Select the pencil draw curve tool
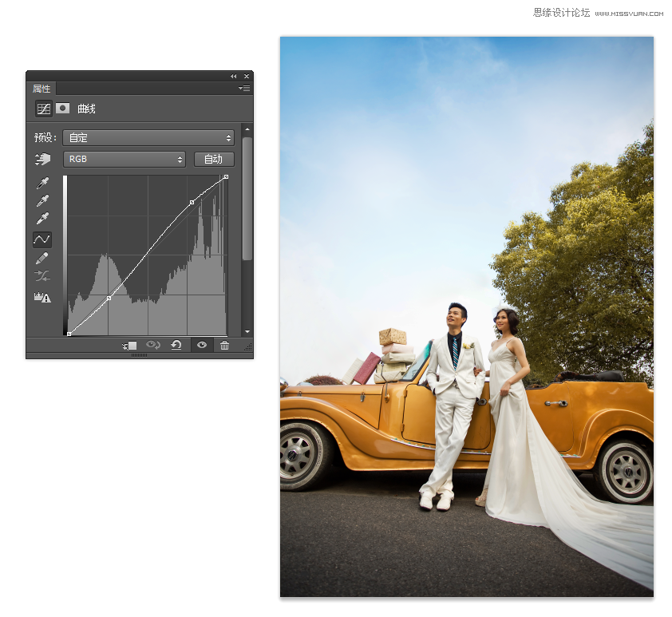The image size is (672, 617). [x=42, y=259]
